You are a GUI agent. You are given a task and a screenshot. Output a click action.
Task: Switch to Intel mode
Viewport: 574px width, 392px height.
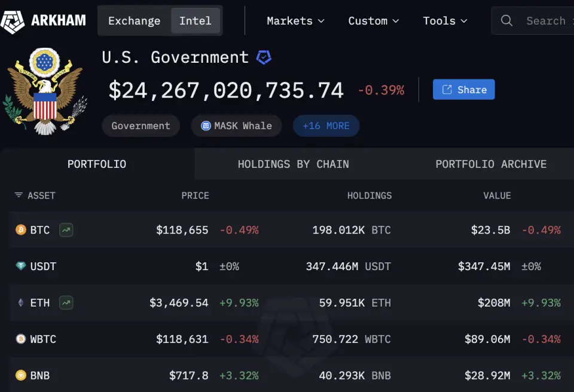(196, 21)
